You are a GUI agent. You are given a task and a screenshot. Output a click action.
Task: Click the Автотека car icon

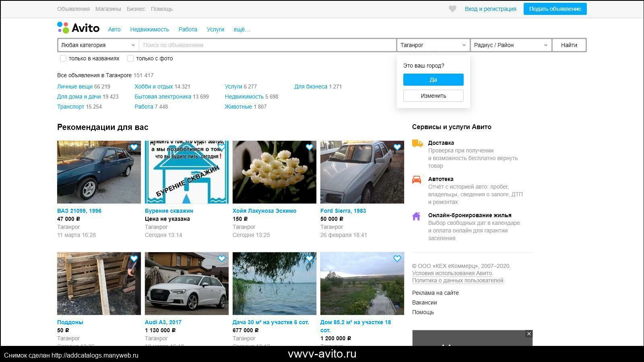coord(417,179)
